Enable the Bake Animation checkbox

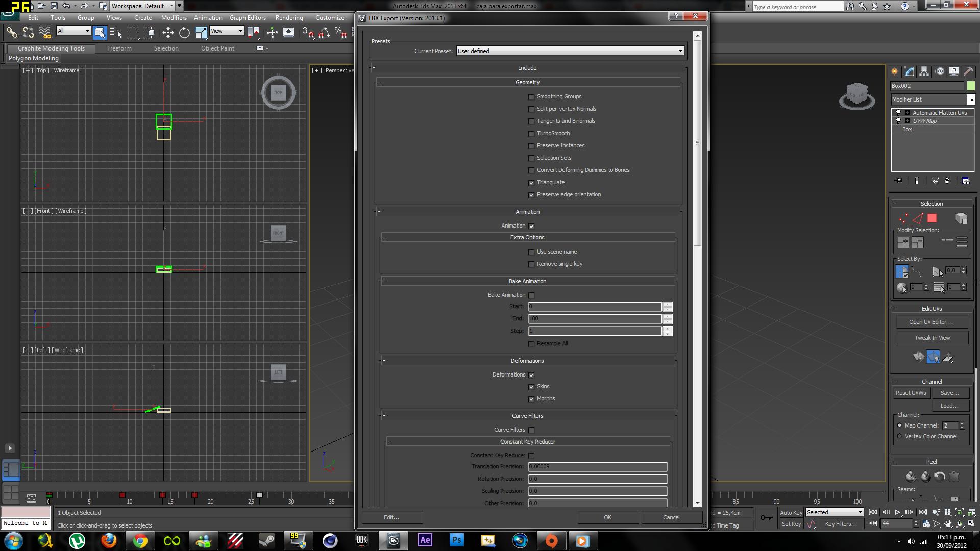pyautogui.click(x=531, y=295)
